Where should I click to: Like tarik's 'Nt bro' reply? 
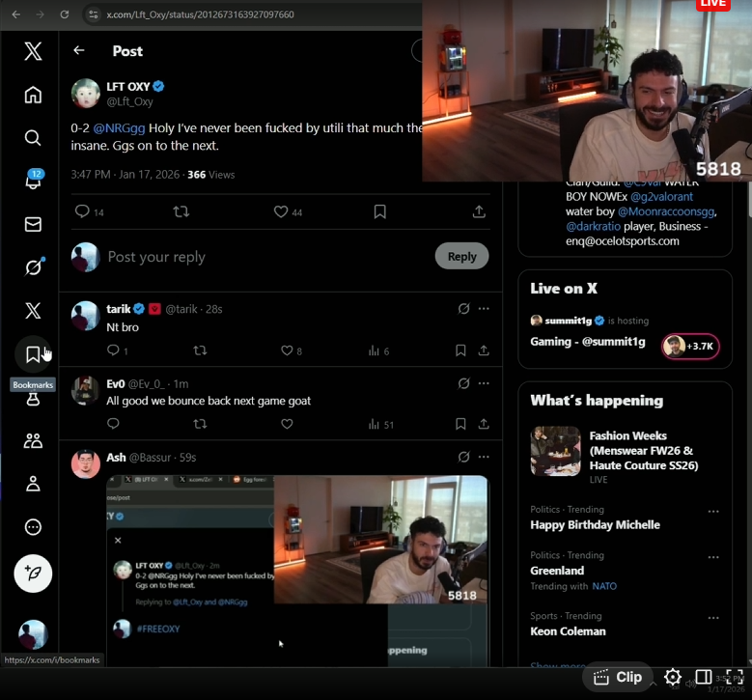287,350
